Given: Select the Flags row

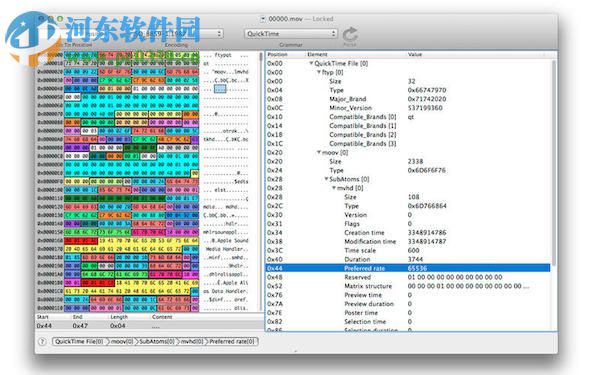Looking at the screenshot, I should (x=408, y=223).
